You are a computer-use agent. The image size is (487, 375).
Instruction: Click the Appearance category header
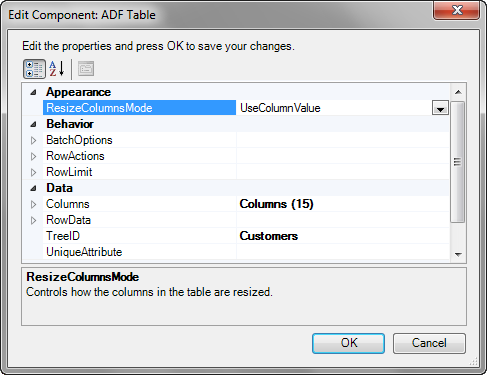(x=79, y=92)
